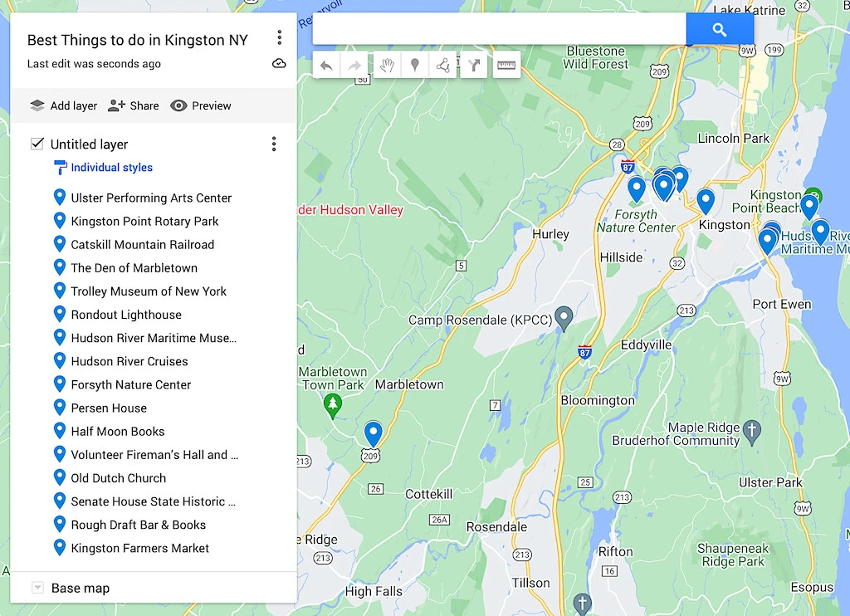Click the Last edit was seconds ago text
Viewport: 850px width, 616px height.
pyautogui.click(x=95, y=63)
